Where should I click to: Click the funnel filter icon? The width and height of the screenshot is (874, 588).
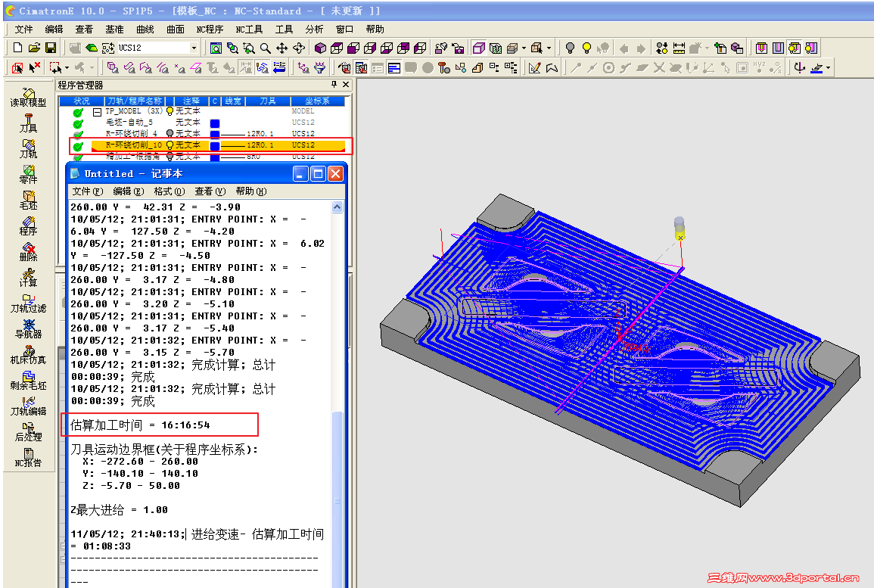319,68
